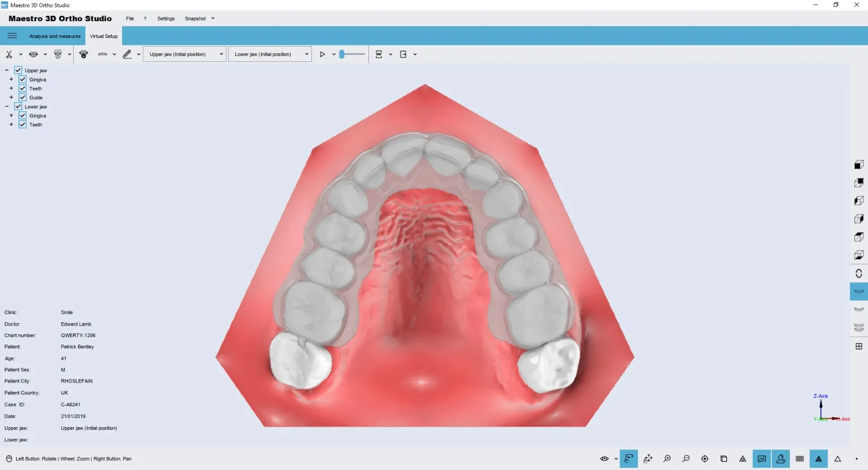This screenshot has height=470, width=868.
Task: Select the scissors cut tool
Action: [9, 54]
